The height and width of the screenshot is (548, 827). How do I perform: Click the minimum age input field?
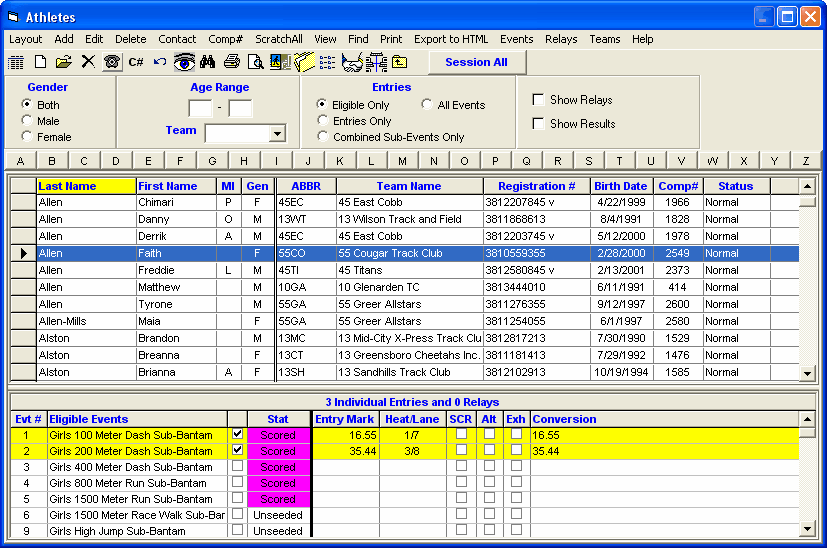[x=200, y=108]
